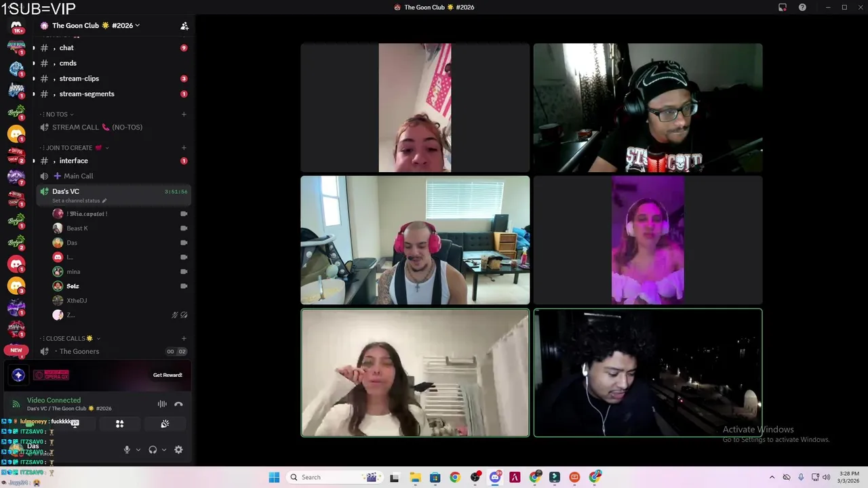
Task: Open Microsoft Store from taskbar
Action: click(x=435, y=477)
